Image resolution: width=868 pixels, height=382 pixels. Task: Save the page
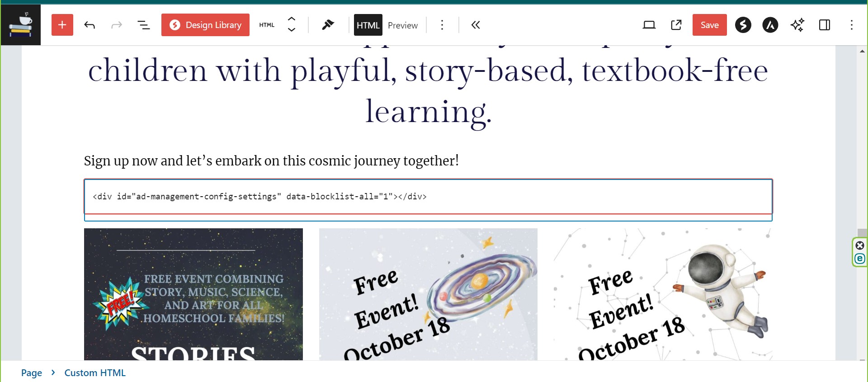pos(709,25)
